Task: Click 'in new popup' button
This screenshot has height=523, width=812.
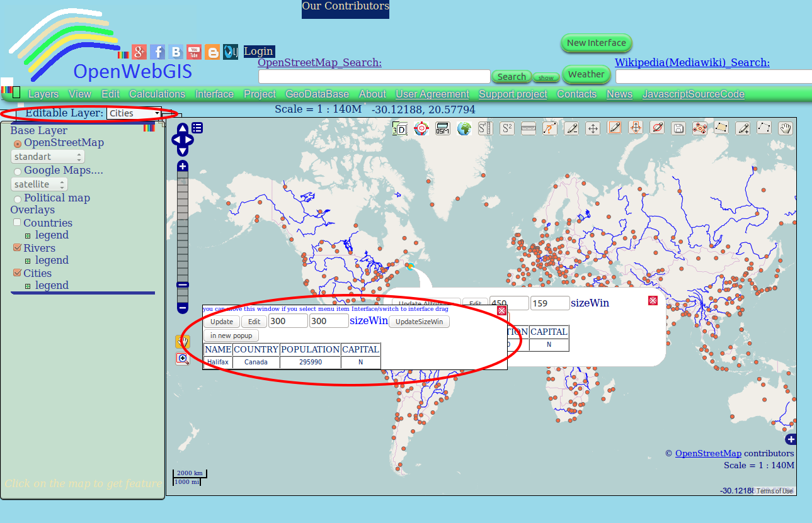Action: [231, 335]
